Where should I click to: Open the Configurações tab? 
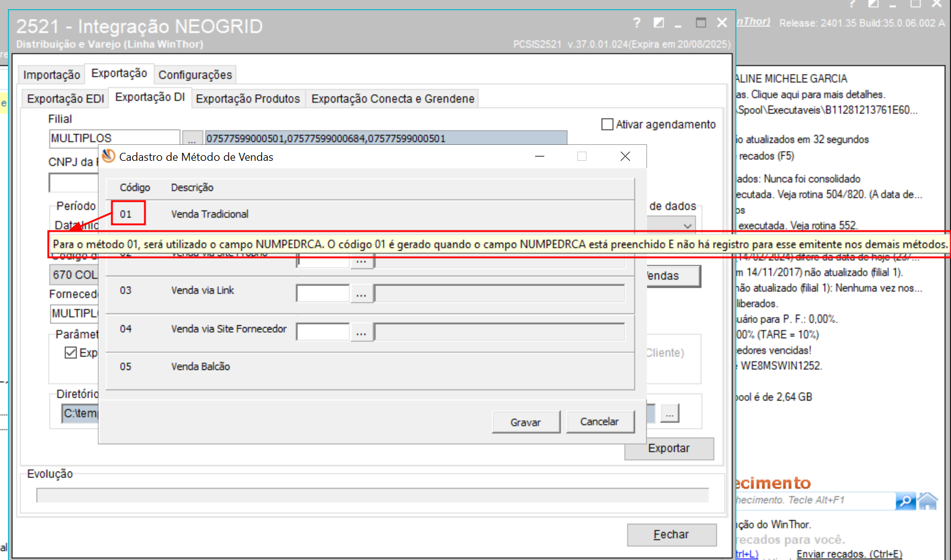pos(195,75)
